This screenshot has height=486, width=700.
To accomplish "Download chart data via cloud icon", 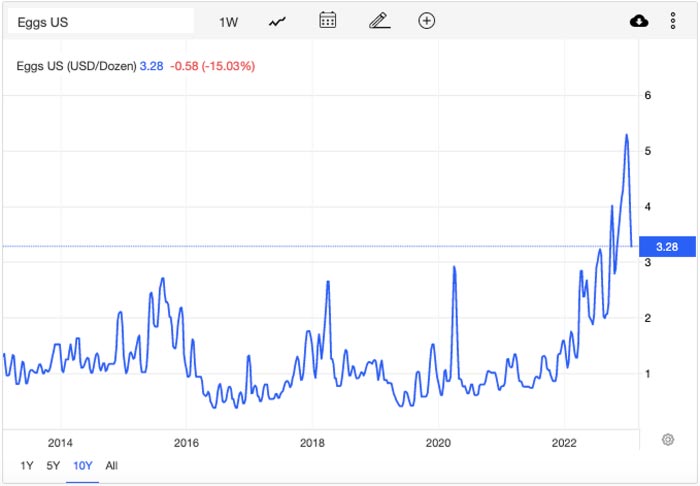I will 639,21.
